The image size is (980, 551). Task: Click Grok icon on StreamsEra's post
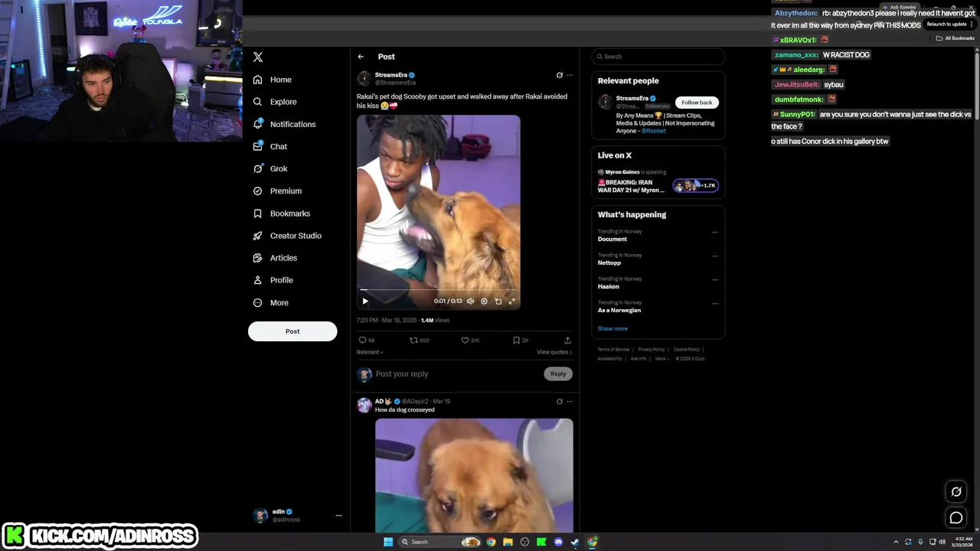(559, 75)
